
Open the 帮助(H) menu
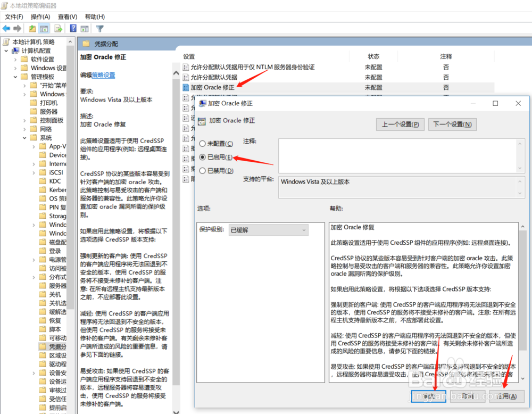click(x=95, y=16)
